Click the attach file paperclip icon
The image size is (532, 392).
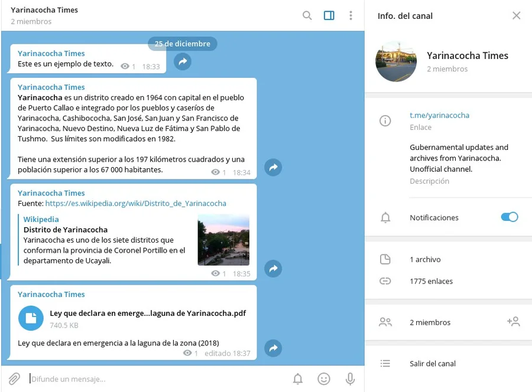14,379
